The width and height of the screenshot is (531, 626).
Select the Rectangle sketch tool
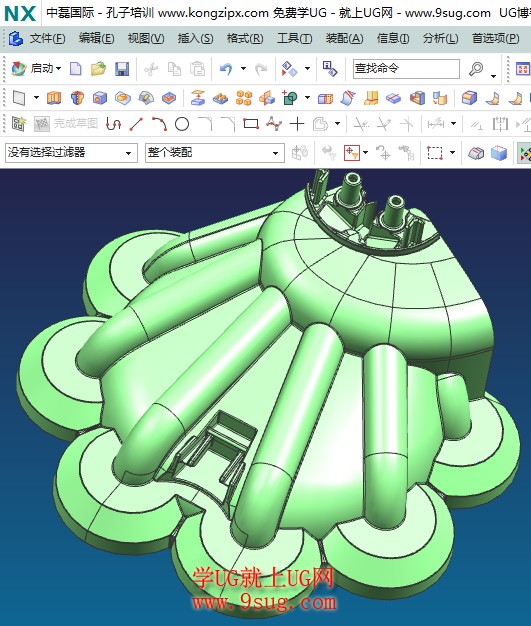click(251, 124)
